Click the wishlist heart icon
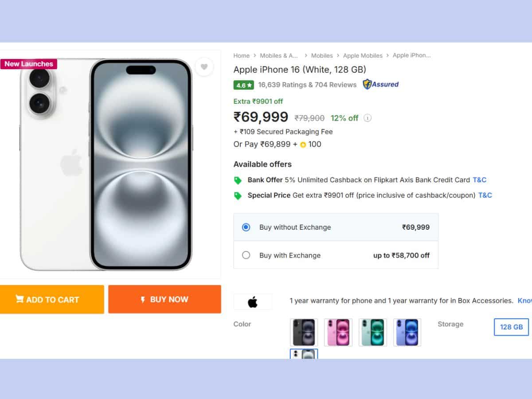 204,67
